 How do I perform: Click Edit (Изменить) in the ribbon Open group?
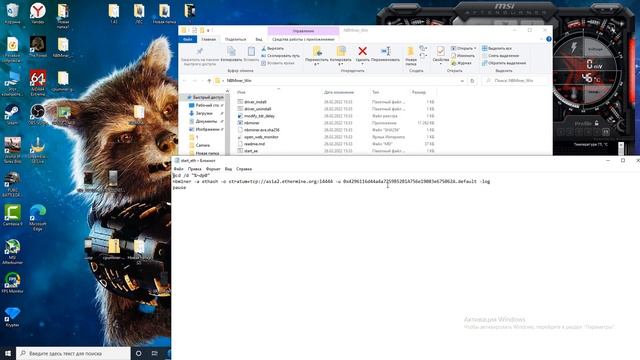(463, 56)
